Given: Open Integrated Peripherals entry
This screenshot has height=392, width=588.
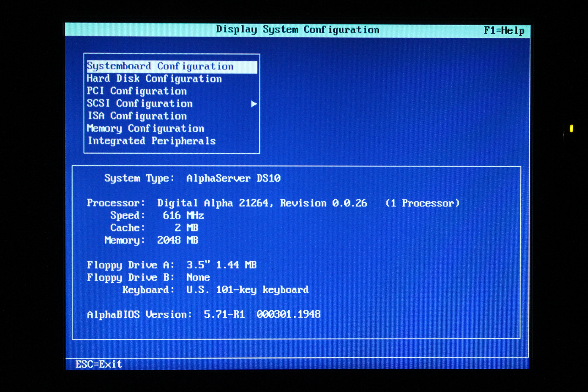Looking at the screenshot, I should click(x=152, y=141).
